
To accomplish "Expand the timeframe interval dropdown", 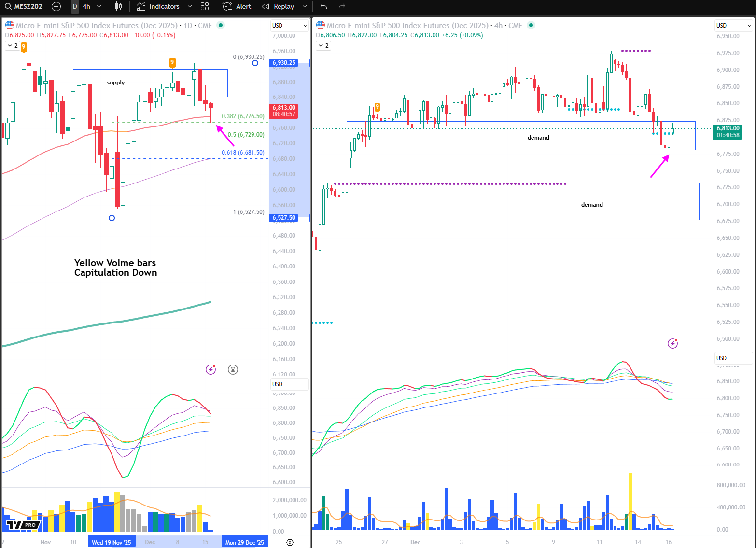I will coord(99,6).
